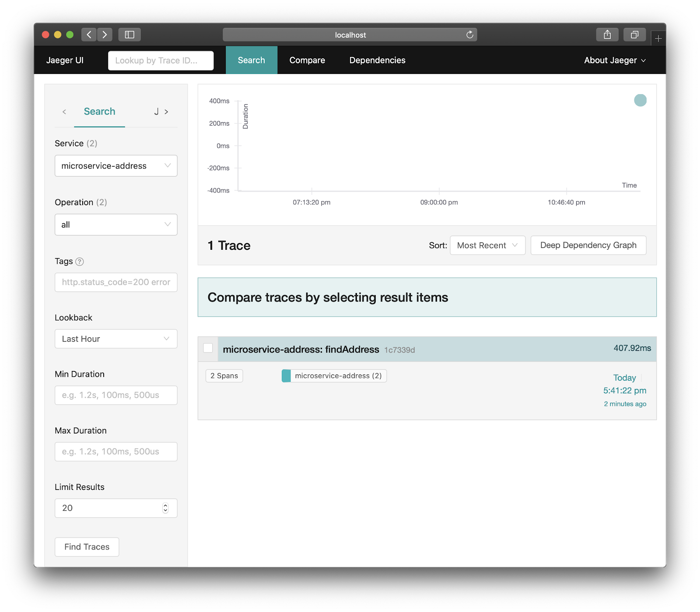This screenshot has width=700, height=612.
Task: Open a new browser tab
Action: [x=658, y=38]
